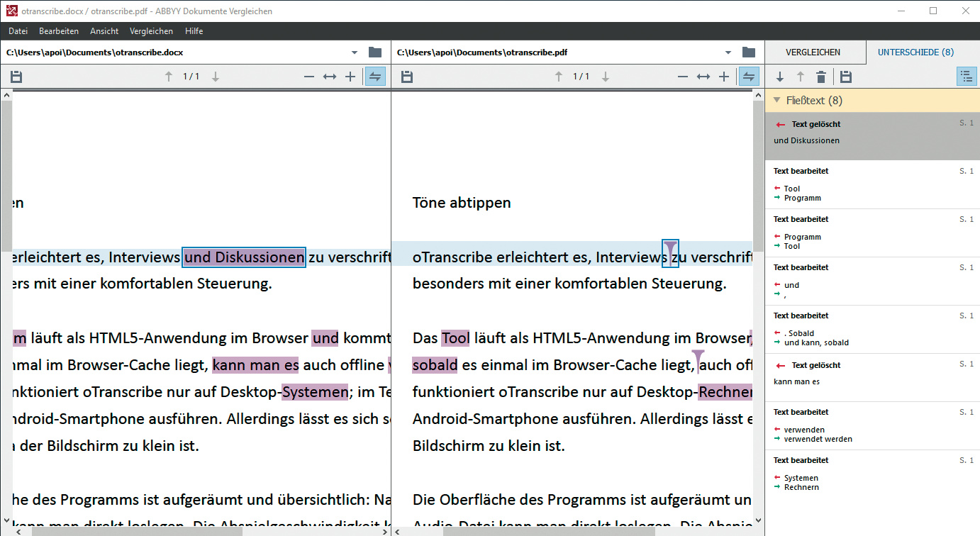Image resolution: width=980 pixels, height=536 pixels.
Task: Select the '. Sobald' edited difference
Action: 872,329
